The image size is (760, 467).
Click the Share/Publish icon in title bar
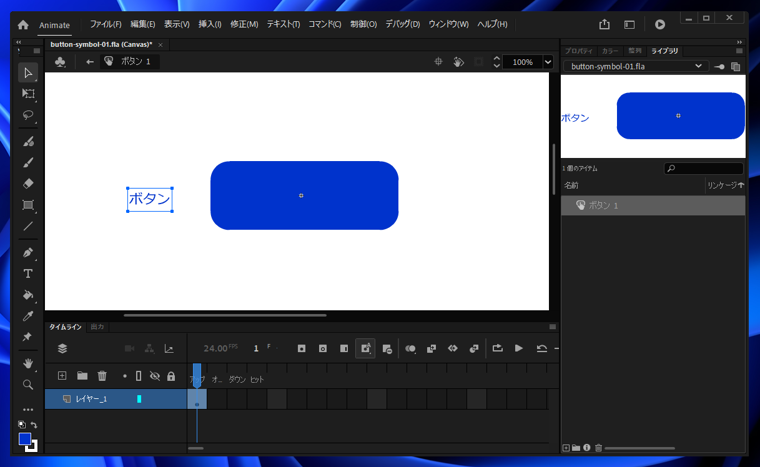[604, 24]
